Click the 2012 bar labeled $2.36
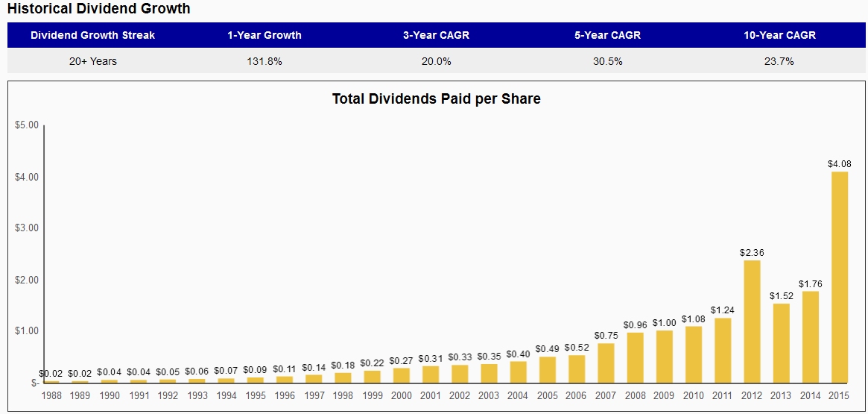 [752, 322]
